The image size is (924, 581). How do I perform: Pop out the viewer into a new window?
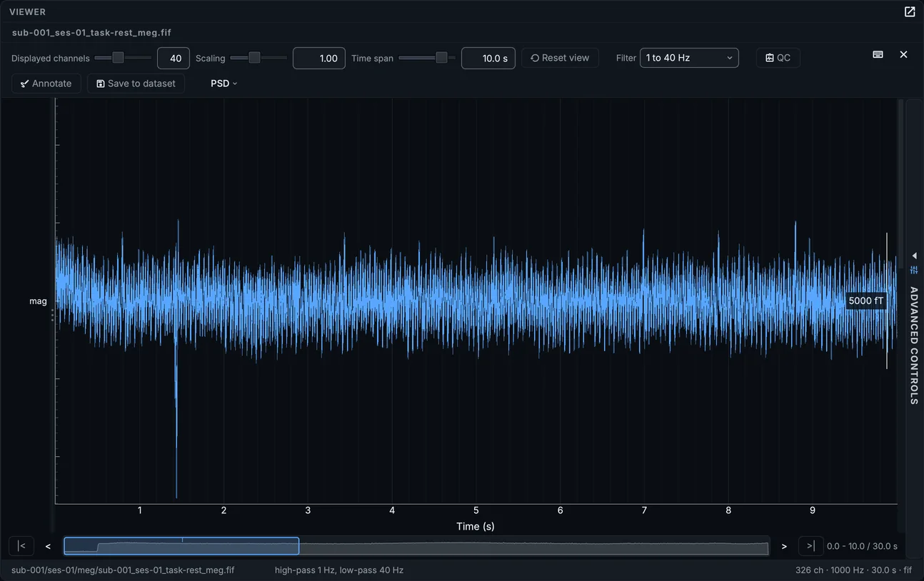point(910,11)
